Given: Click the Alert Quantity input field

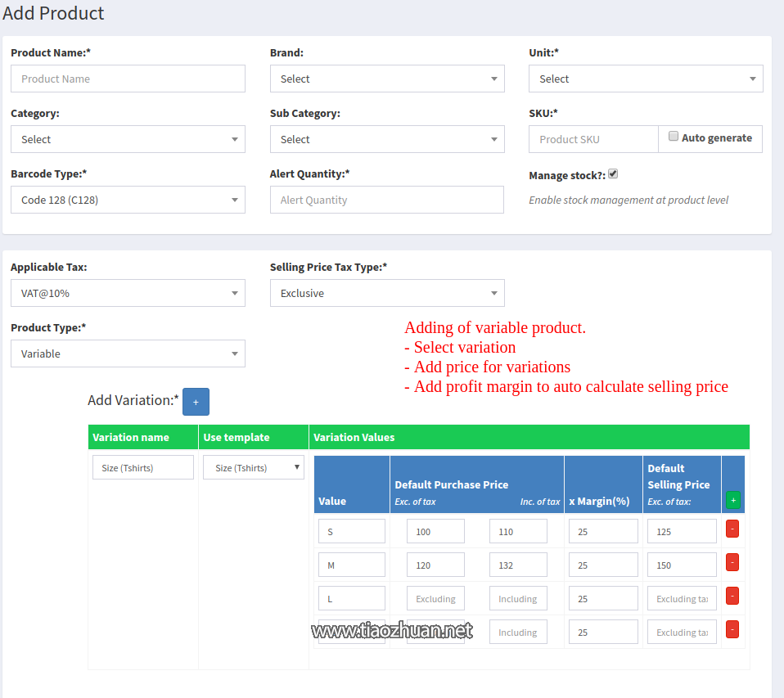Looking at the screenshot, I should pos(386,200).
